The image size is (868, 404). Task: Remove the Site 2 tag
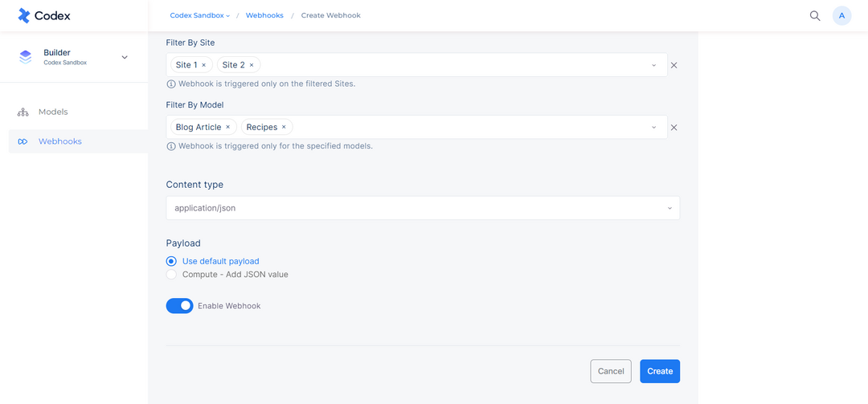[252, 65]
